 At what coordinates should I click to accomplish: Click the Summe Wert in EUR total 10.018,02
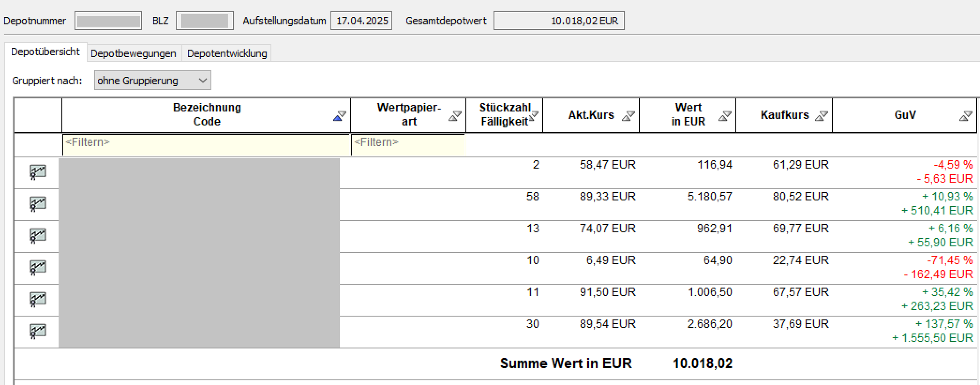click(x=703, y=363)
